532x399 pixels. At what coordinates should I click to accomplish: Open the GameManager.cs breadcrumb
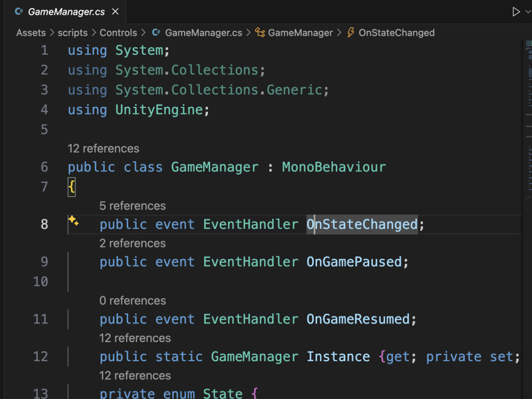coord(204,32)
